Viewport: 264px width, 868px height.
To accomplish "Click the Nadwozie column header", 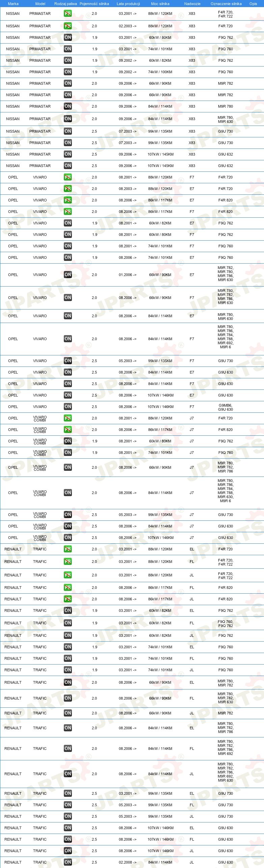I will click(x=192, y=4).
